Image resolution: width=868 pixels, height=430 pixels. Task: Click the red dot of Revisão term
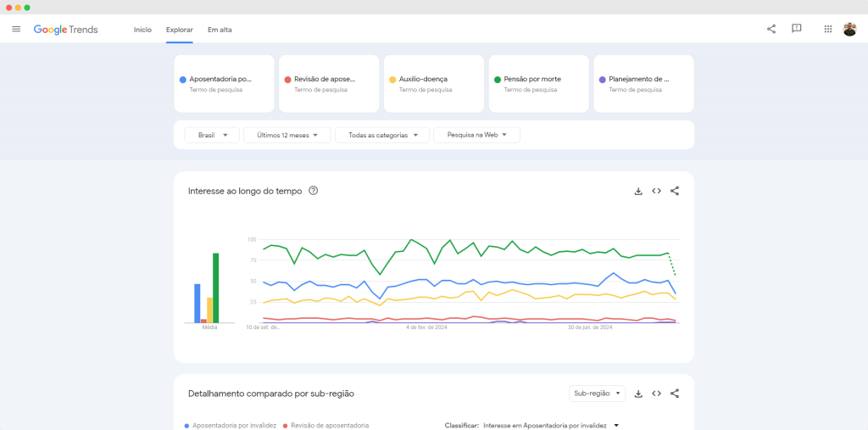click(287, 80)
